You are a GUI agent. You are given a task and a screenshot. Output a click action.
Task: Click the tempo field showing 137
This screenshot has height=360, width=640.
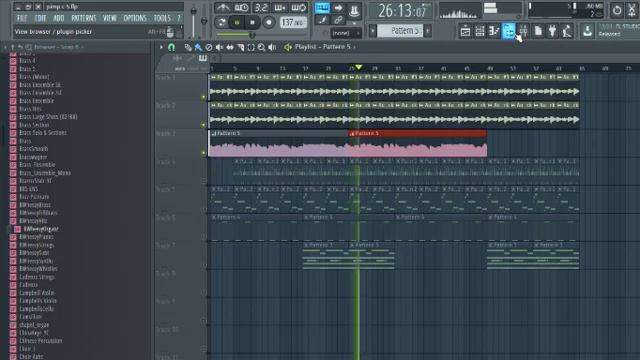pos(293,22)
